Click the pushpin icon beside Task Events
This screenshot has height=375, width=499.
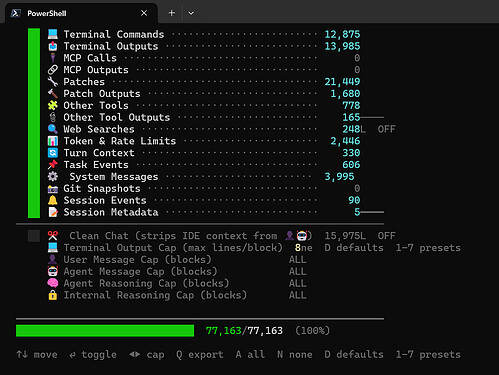coord(53,165)
